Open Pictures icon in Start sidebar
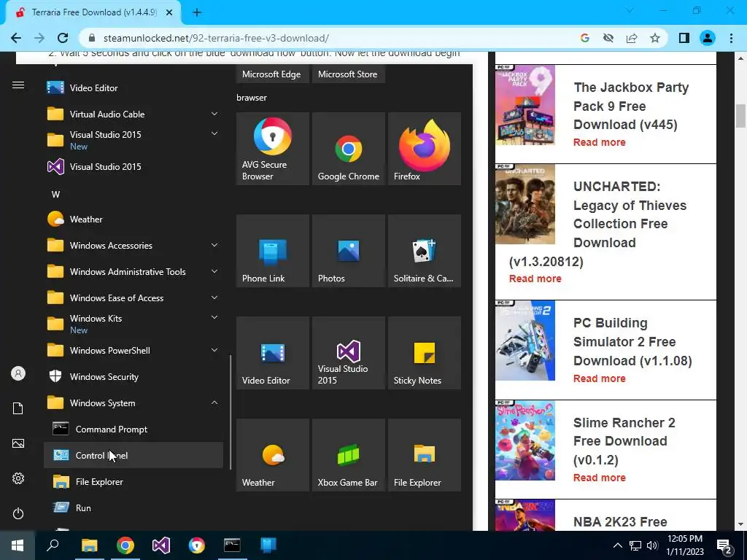The width and height of the screenshot is (747, 560). [18, 443]
